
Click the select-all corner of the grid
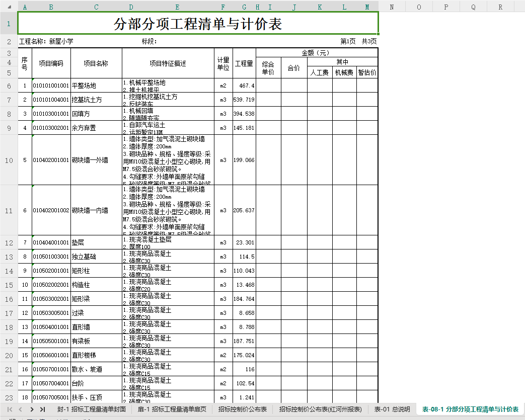pos(9,7)
